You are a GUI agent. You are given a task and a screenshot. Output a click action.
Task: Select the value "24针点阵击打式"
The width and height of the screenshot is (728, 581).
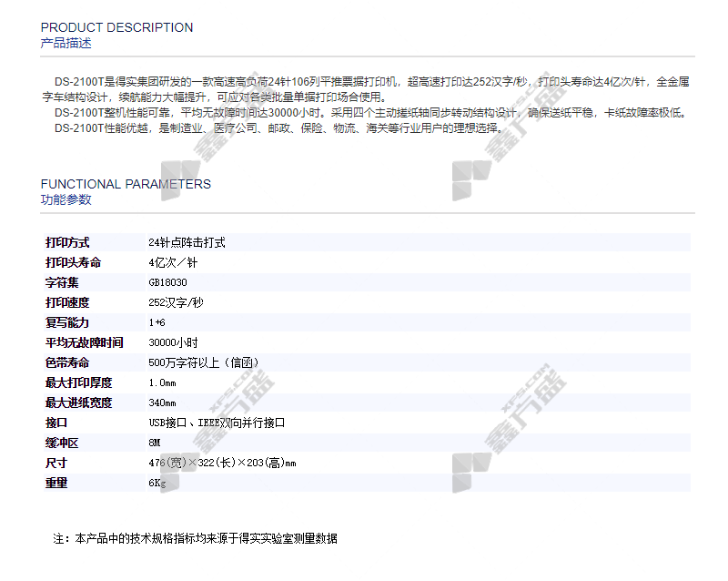(187, 242)
